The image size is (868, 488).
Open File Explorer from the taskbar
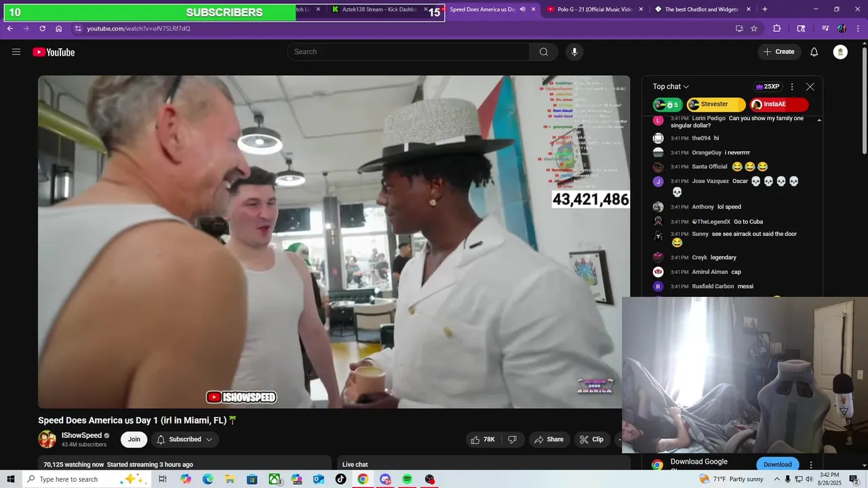click(x=230, y=479)
